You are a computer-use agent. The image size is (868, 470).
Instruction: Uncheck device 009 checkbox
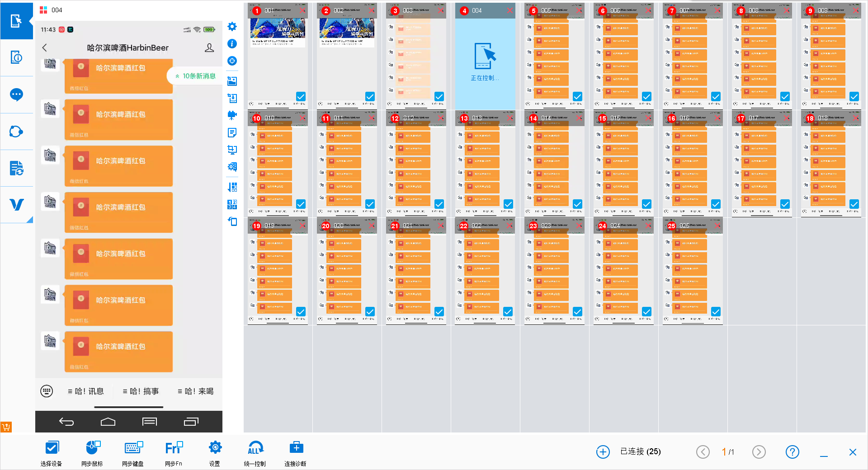click(x=854, y=97)
